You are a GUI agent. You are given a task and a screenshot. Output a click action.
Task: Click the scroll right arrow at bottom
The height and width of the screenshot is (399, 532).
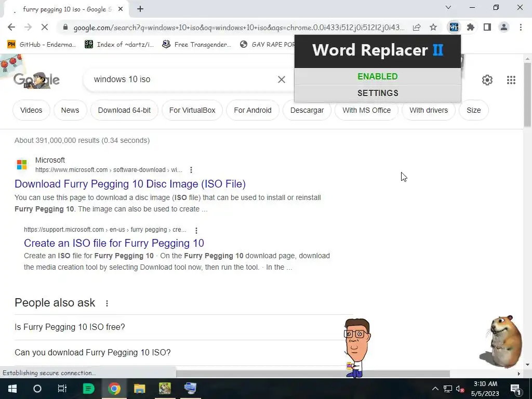click(519, 374)
